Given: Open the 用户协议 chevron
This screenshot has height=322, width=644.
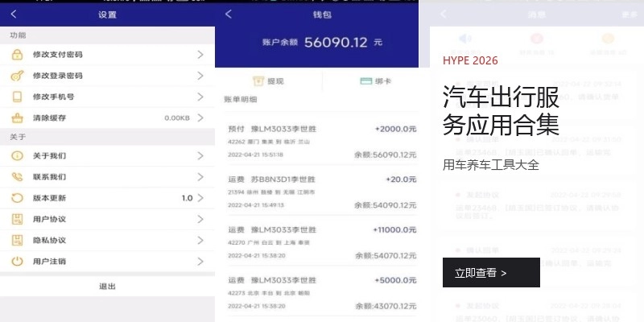Looking at the screenshot, I should pyautogui.click(x=200, y=219).
